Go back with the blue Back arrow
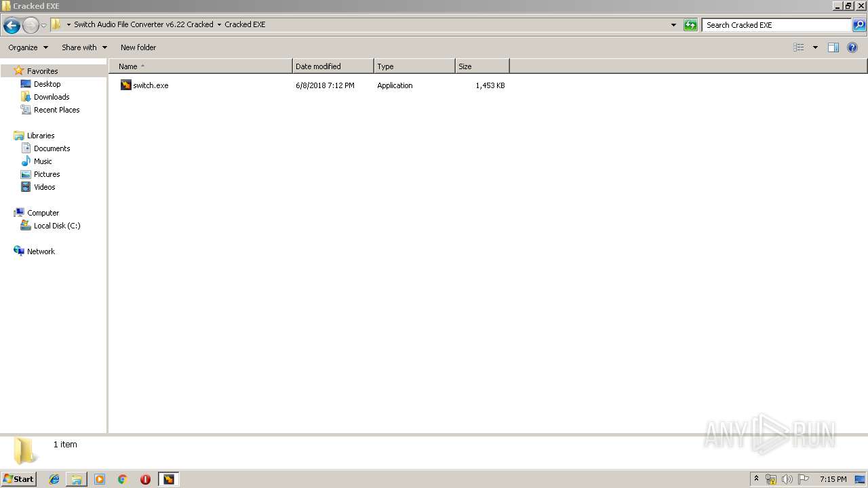 pyautogui.click(x=12, y=25)
